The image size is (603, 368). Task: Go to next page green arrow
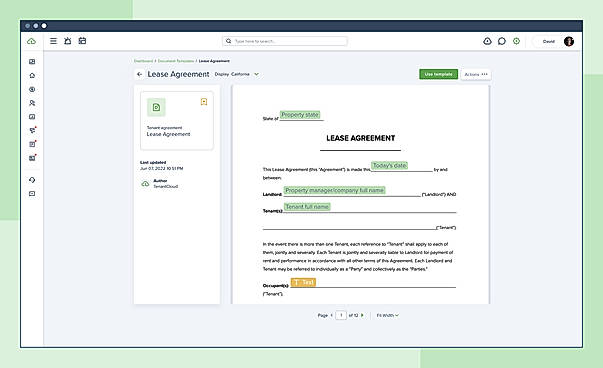tap(362, 315)
